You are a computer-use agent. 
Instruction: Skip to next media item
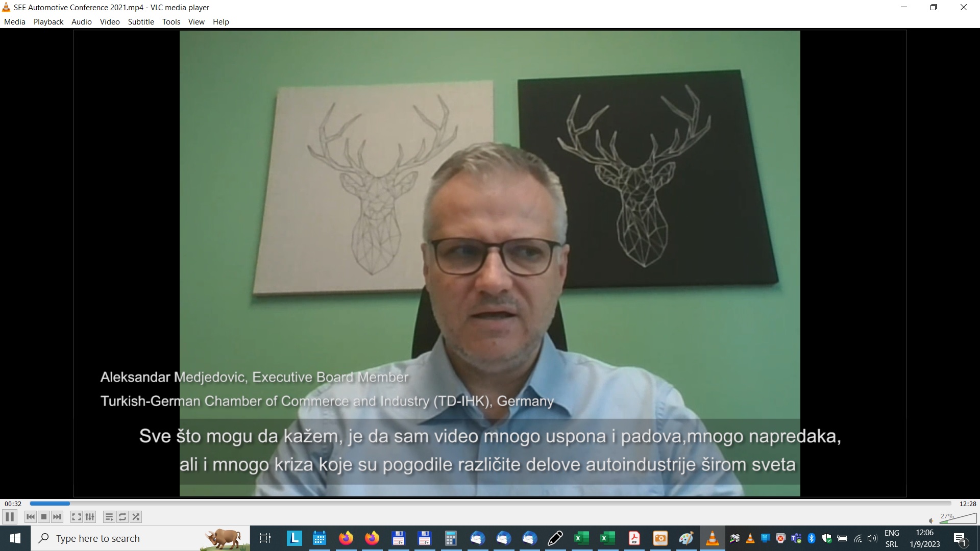[57, 517]
